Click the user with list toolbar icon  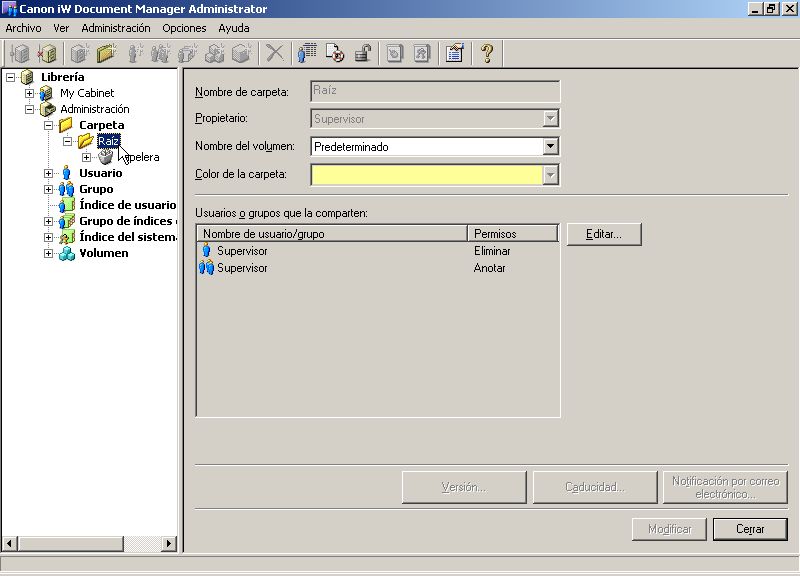coord(307,53)
